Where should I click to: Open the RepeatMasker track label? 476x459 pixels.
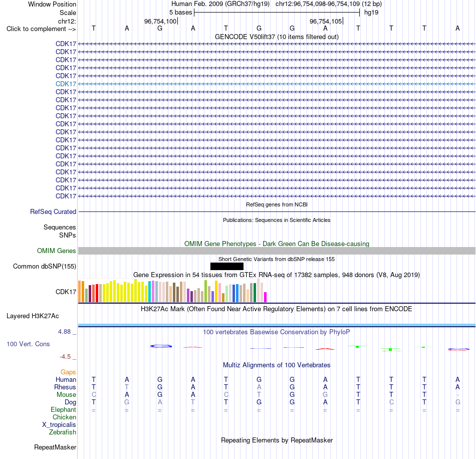coord(55,447)
